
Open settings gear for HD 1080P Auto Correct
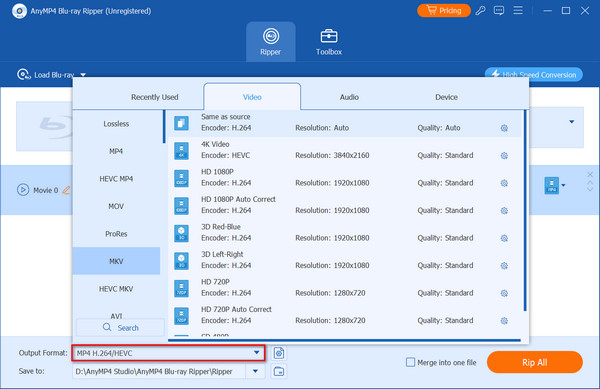click(504, 211)
